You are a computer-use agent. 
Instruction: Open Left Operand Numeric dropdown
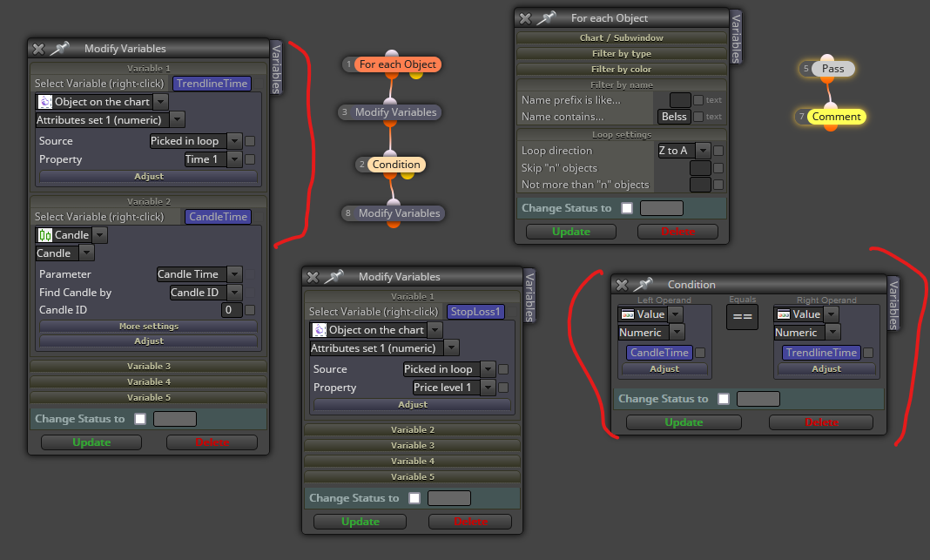tap(677, 333)
